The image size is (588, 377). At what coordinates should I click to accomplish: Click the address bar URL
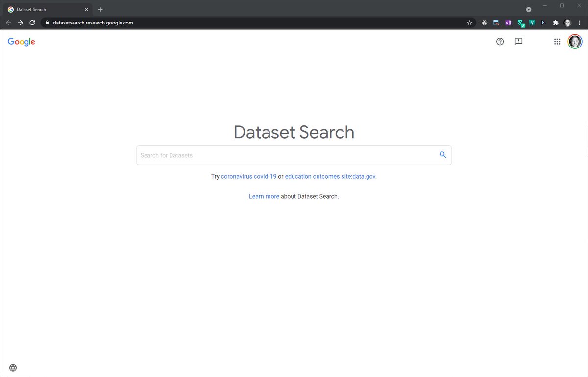[x=93, y=23]
